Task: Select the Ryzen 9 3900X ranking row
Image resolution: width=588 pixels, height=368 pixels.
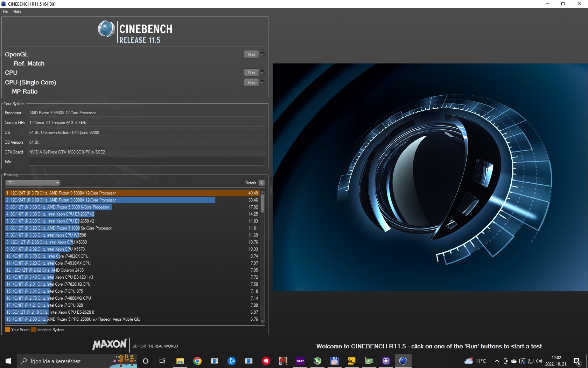Action: click(132, 200)
